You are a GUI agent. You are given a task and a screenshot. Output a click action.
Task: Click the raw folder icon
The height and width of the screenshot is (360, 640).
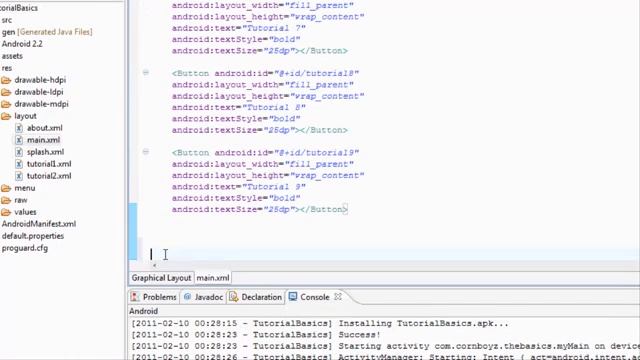pyautogui.click(x=6, y=200)
